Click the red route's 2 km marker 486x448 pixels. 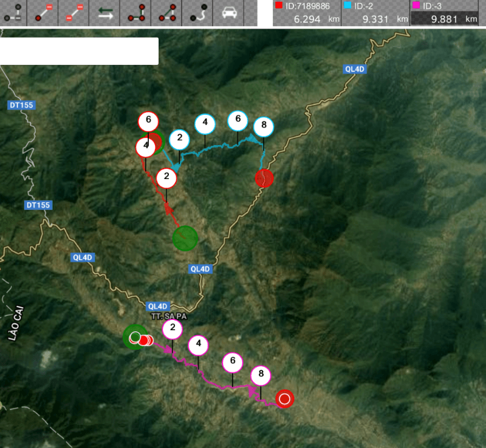166,178
